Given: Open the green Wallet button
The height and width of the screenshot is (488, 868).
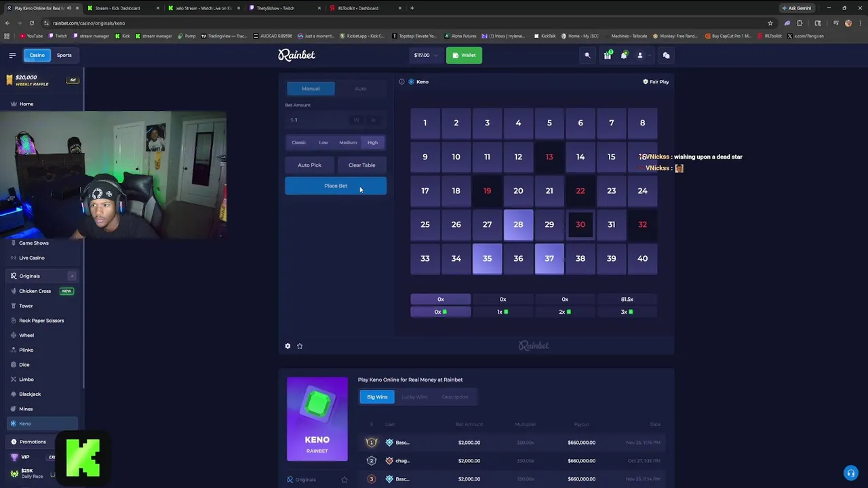Looking at the screenshot, I should click(x=464, y=56).
